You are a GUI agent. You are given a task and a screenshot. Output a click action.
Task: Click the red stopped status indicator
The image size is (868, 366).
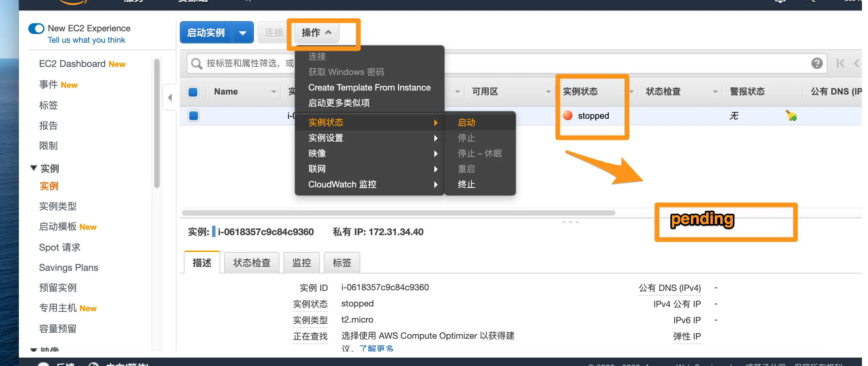568,115
